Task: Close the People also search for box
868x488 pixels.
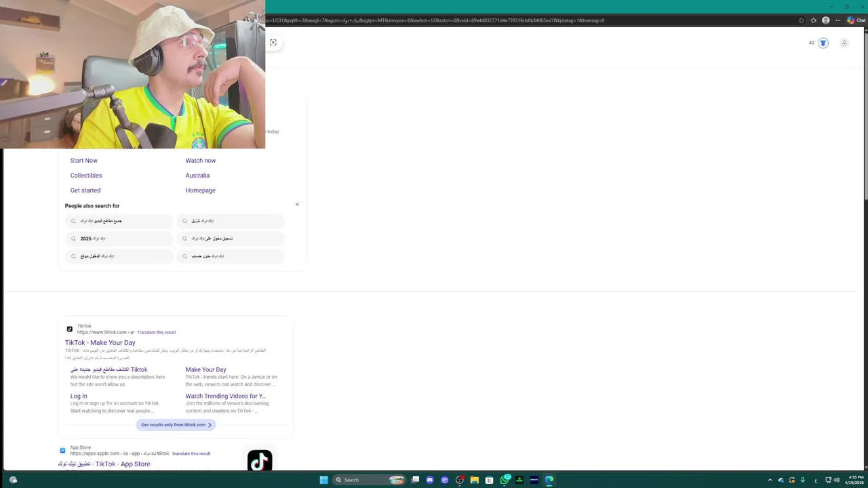Action: [x=297, y=204]
